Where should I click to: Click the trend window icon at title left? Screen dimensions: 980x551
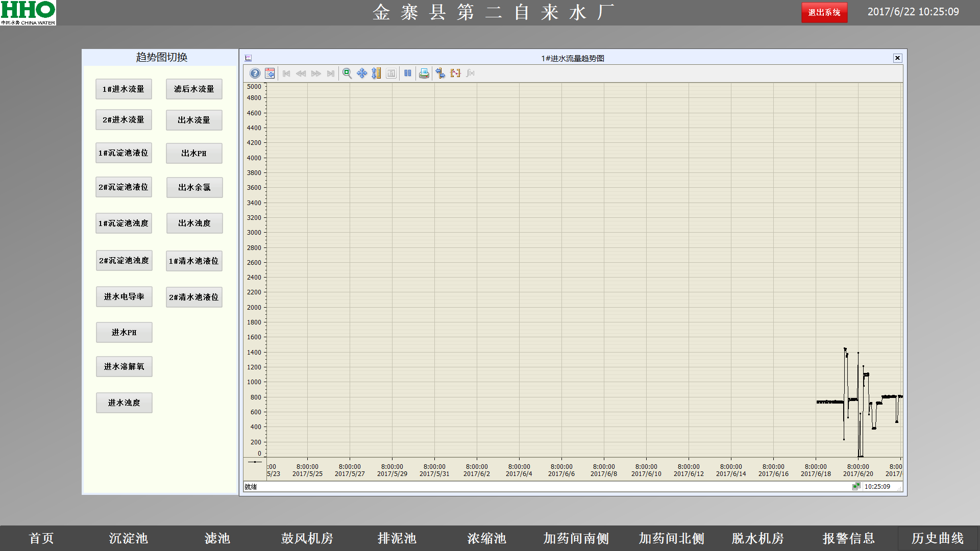point(248,58)
